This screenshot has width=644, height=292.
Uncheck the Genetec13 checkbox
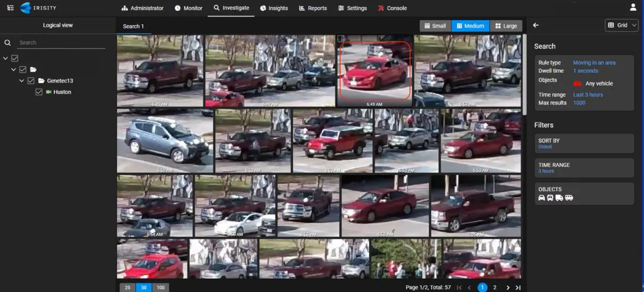tap(31, 81)
